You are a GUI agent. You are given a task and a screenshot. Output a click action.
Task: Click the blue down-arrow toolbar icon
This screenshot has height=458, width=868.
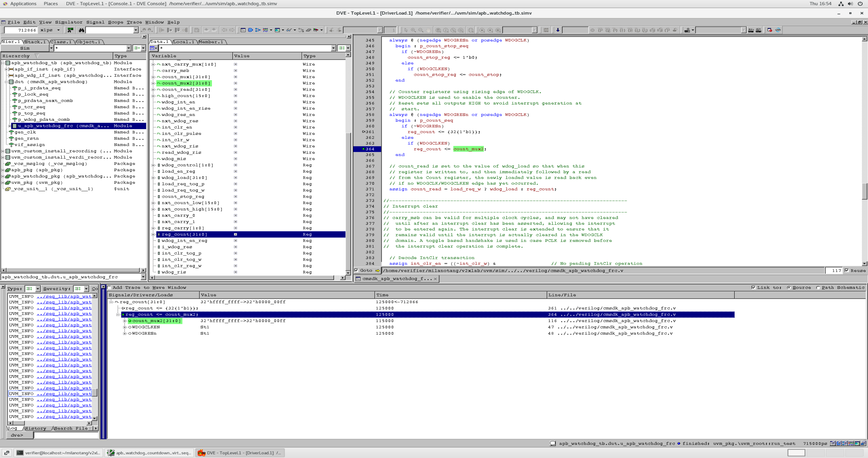pyautogui.click(x=558, y=30)
